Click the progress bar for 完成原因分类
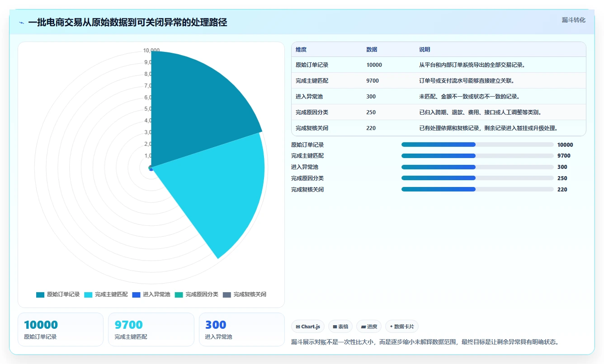Screen dimensions: 604x364 pos(477,178)
